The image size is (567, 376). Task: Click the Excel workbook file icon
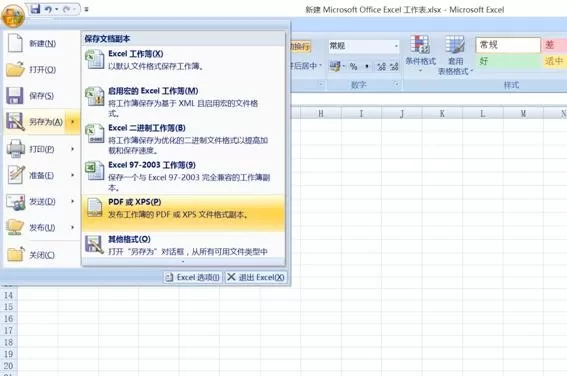coord(95,60)
